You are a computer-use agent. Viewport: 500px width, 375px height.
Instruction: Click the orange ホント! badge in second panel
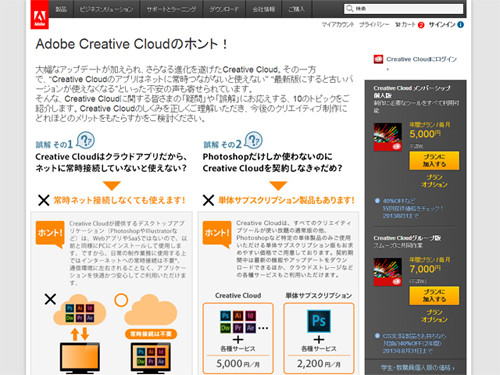(217, 234)
